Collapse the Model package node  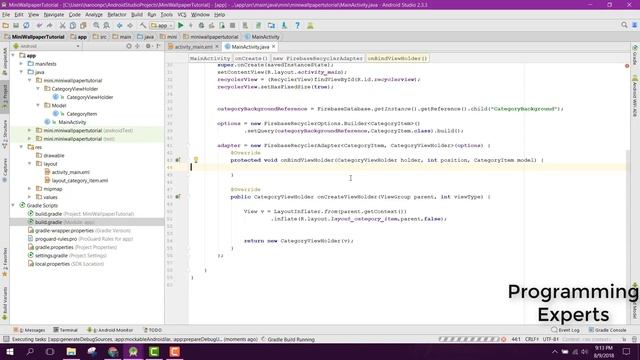pos(38,105)
